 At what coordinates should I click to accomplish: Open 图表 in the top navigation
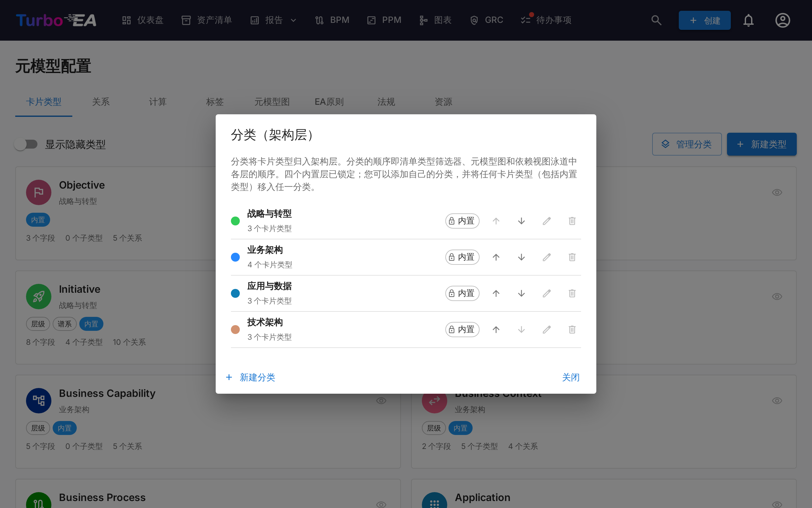click(435, 20)
